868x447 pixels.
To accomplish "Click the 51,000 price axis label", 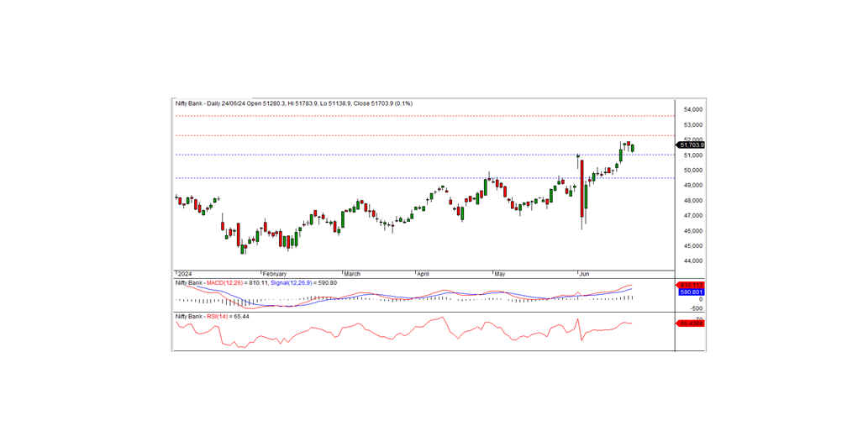I will pos(693,155).
